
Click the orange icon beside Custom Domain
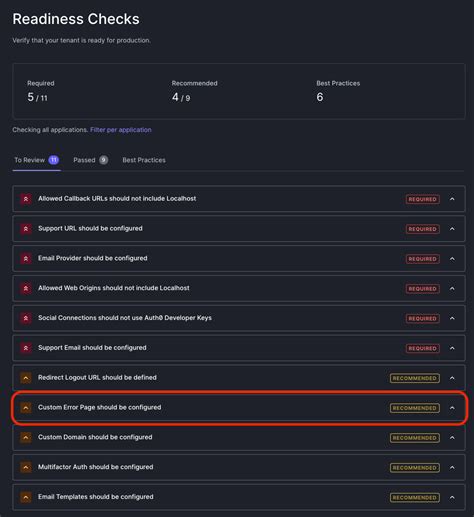(x=26, y=438)
